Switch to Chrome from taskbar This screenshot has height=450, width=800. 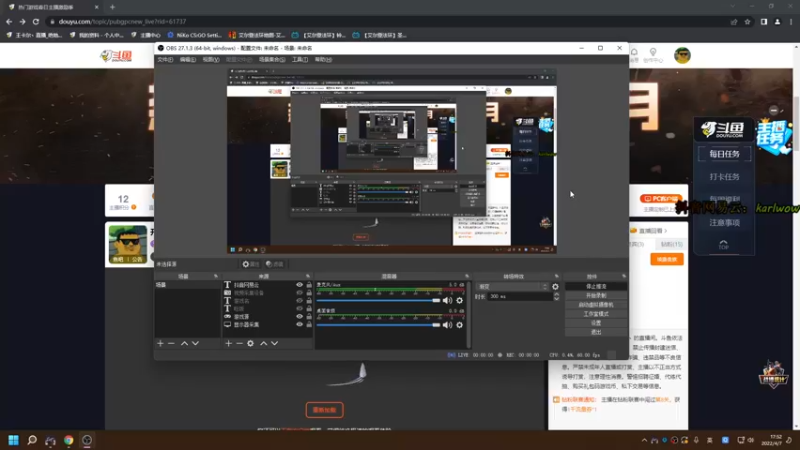[68, 440]
